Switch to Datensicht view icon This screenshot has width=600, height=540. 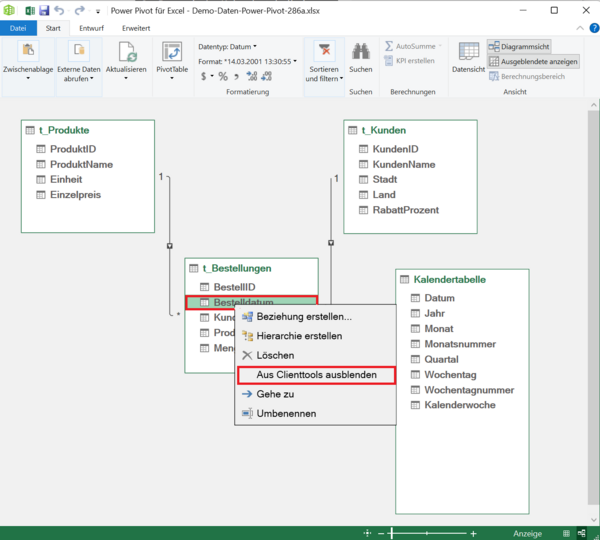[x=468, y=52]
